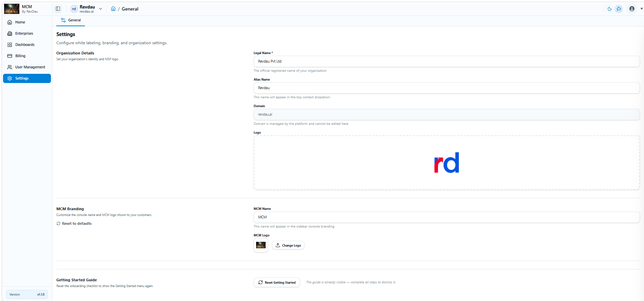Click Reset to defaults link
This screenshot has height=301, width=644.
[74, 223]
